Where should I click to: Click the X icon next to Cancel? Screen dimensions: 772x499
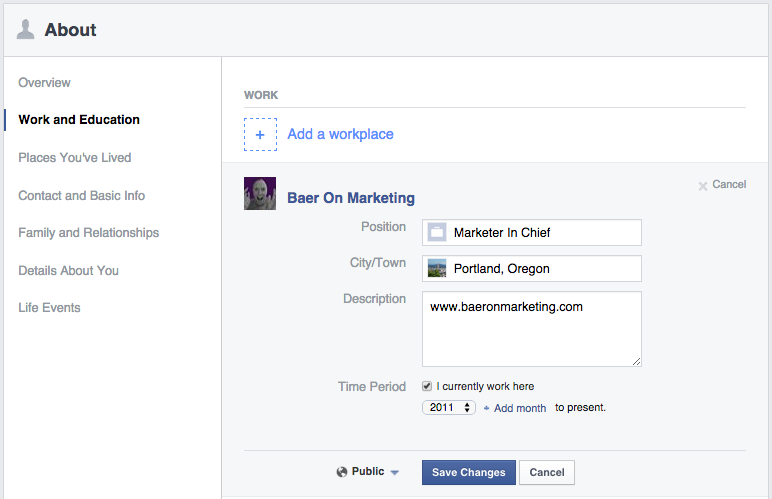click(x=703, y=185)
